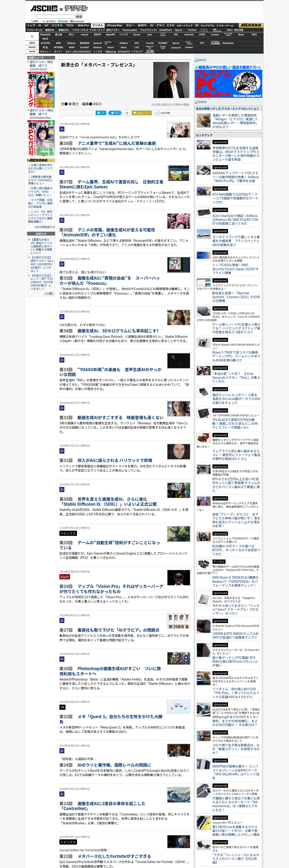Image resolution: width=289 pixels, height=868 pixels.
Task: Click the Crucial brand logo
Action: [x=150, y=43]
